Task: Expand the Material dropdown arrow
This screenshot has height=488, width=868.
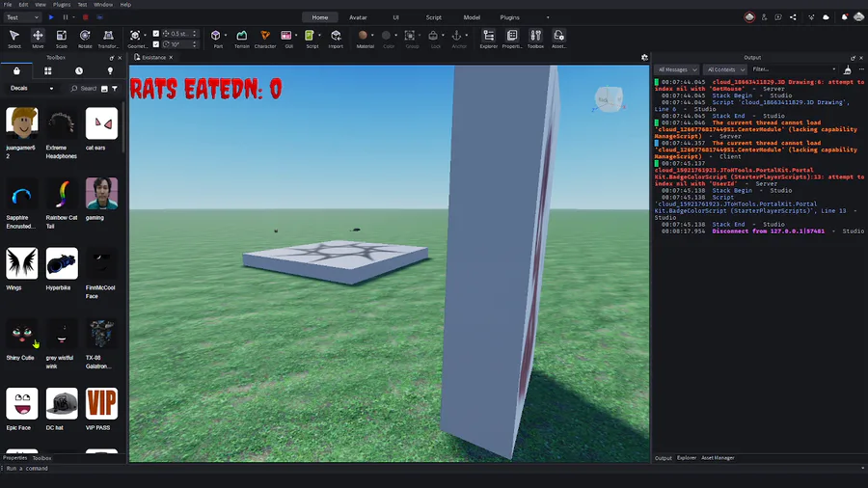Action: pyautogui.click(x=372, y=36)
